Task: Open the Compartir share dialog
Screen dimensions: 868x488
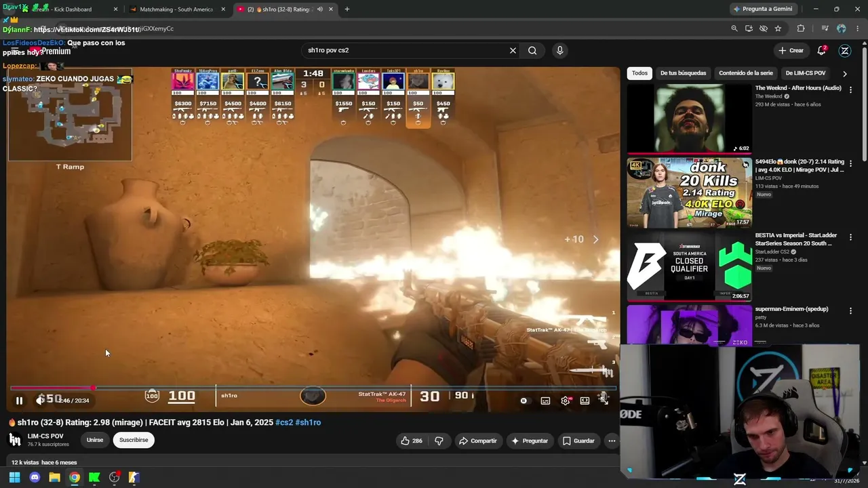Action: [x=478, y=441]
